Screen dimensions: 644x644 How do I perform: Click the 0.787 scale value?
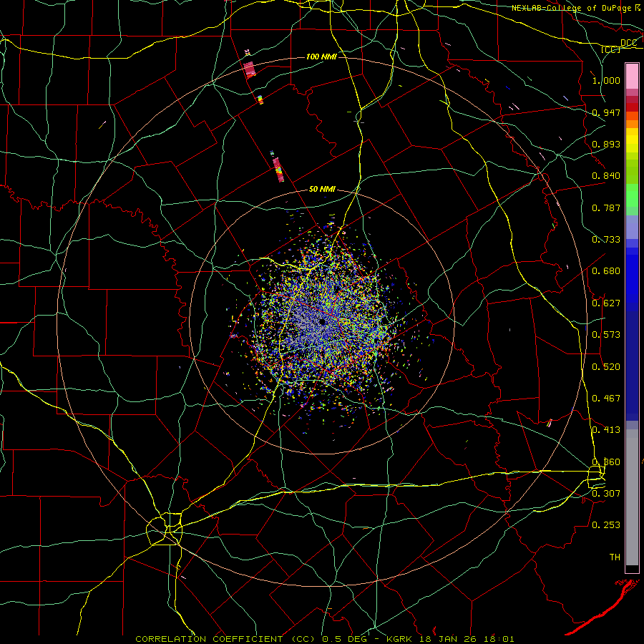tap(606, 208)
